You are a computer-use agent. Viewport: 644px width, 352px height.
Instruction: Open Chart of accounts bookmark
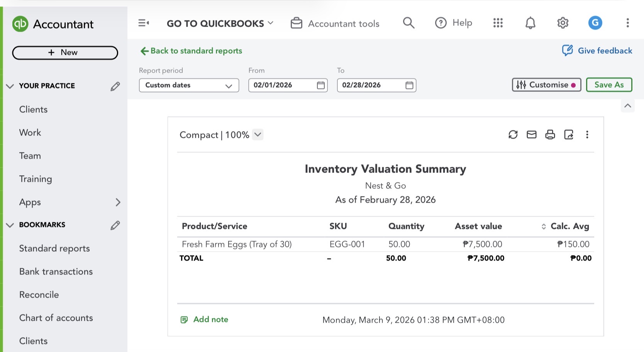[x=56, y=318]
